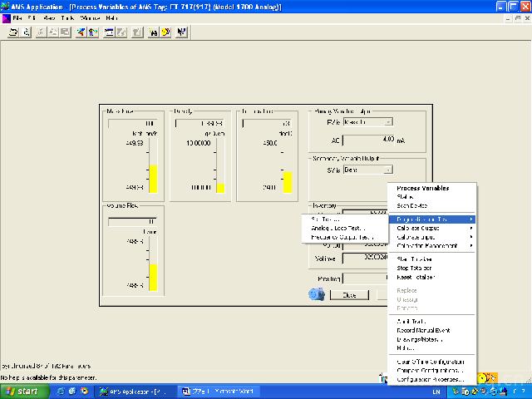Click the Close button
Image resolution: width=532 pixels, height=399 pixels.
(350, 294)
